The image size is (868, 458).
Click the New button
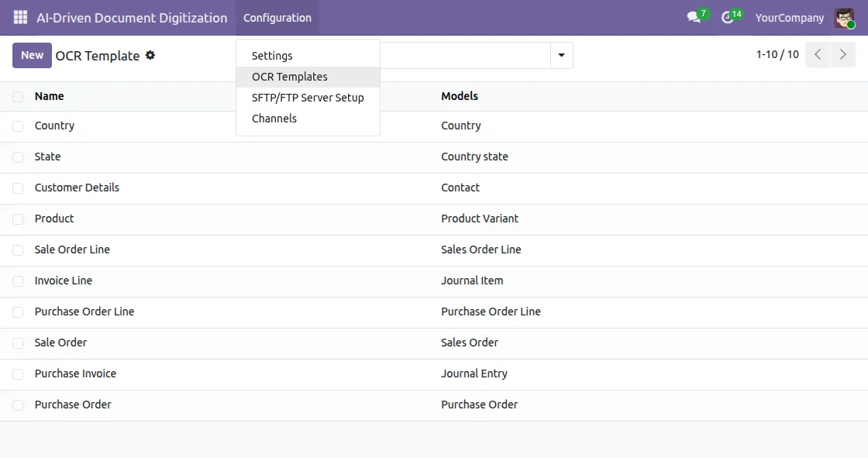(32, 55)
